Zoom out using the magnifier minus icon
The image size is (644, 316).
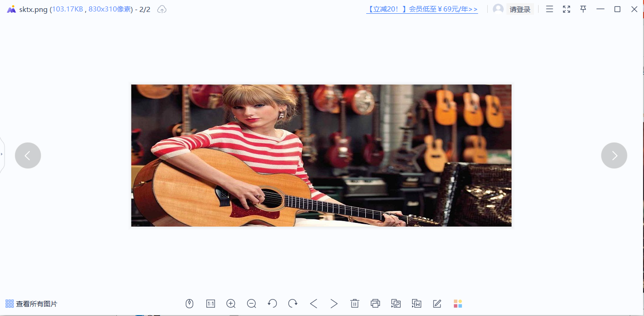[x=252, y=304]
